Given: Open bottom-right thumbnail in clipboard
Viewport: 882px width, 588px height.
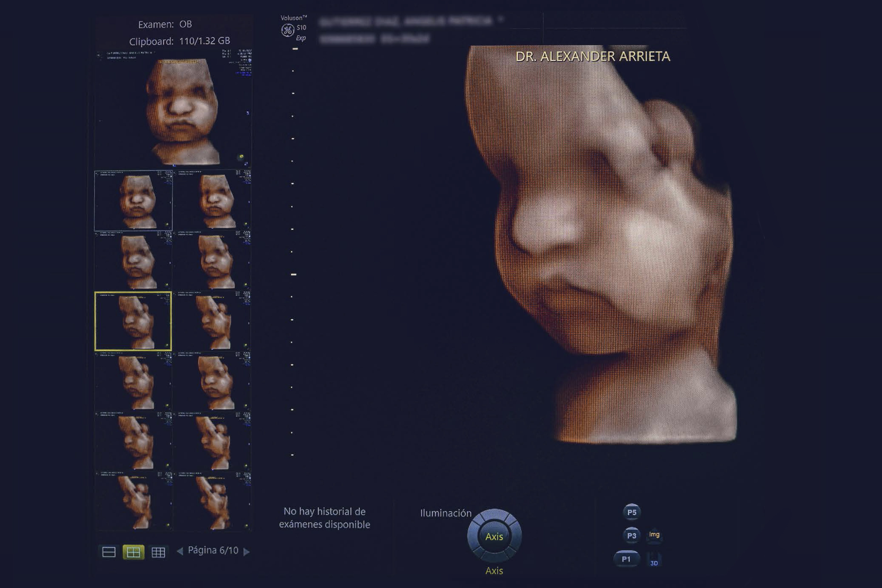Looking at the screenshot, I should 212,502.
